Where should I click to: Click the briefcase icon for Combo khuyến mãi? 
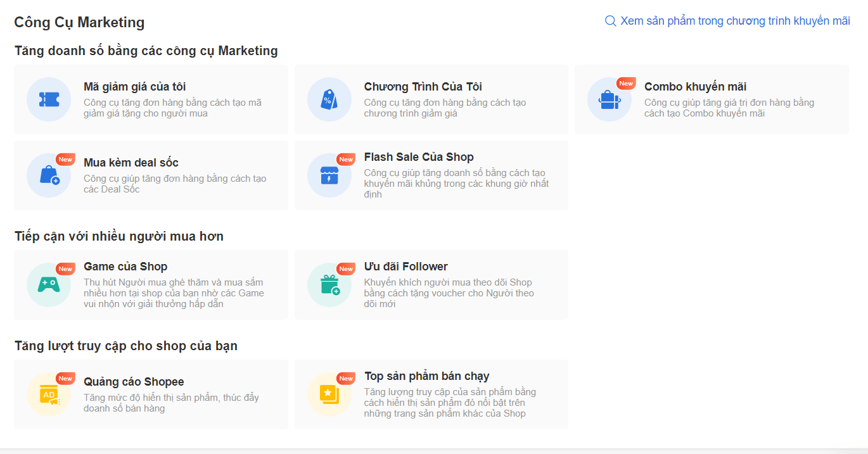(x=610, y=99)
